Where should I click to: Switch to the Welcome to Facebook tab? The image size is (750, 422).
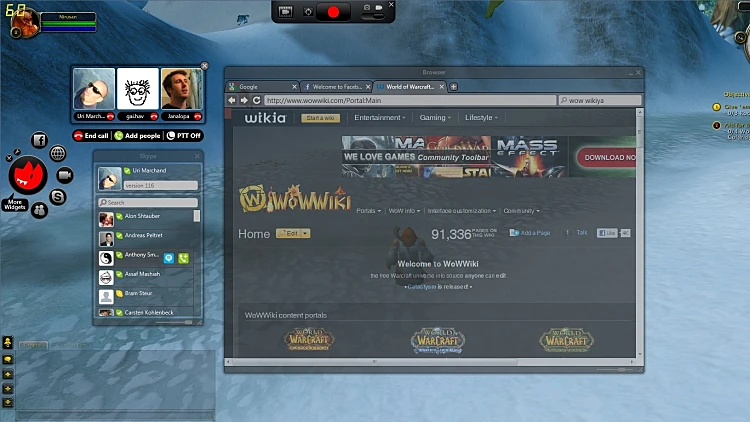(x=334, y=87)
